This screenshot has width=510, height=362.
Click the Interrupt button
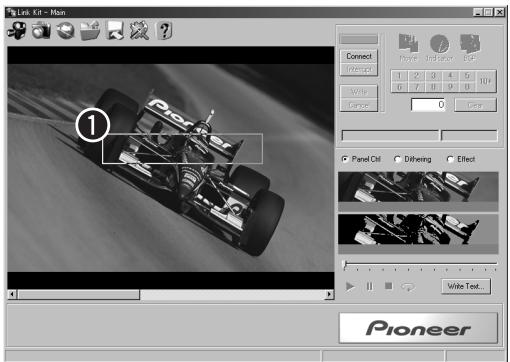(x=359, y=69)
